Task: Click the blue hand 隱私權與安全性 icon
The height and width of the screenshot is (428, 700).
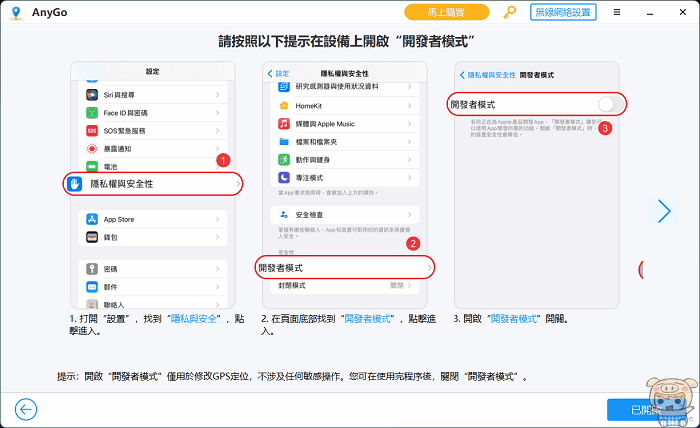Action: click(x=75, y=184)
